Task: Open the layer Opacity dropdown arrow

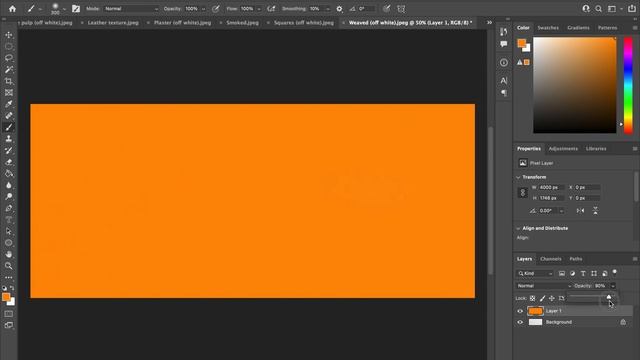Action: [x=613, y=286]
